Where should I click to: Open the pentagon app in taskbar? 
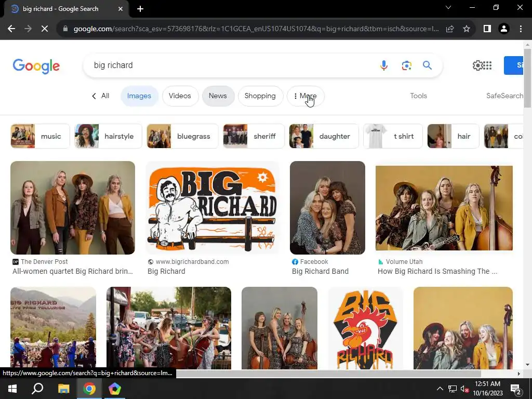click(115, 389)
